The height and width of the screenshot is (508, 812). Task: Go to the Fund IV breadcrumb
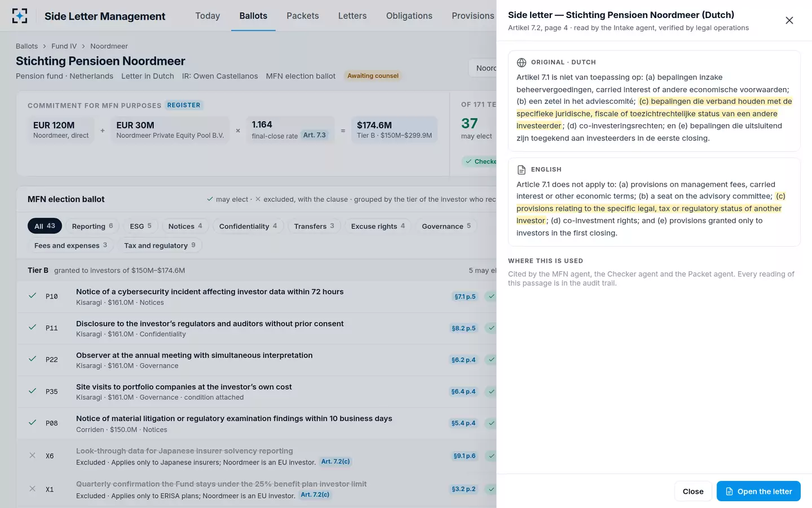pos(64,46)
